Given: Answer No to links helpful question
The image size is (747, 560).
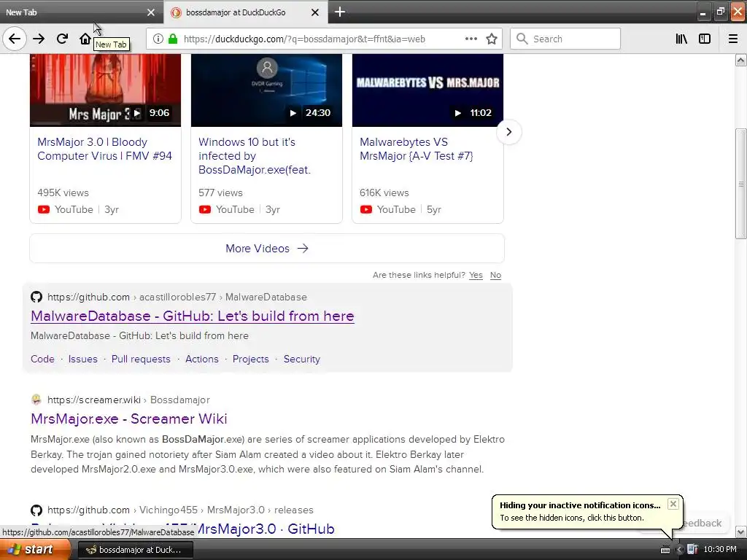Looking at the screenshot, I should [495, 275].
